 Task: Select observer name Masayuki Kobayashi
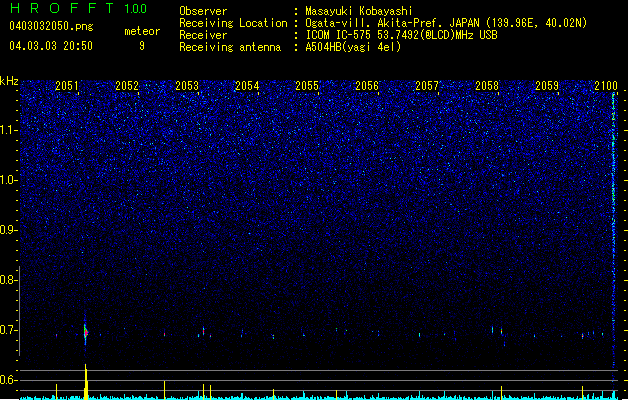pos(359,11)
